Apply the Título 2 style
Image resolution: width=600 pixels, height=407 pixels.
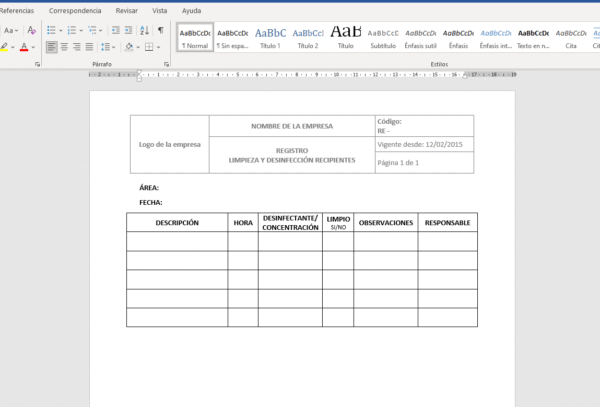point(308,37)
